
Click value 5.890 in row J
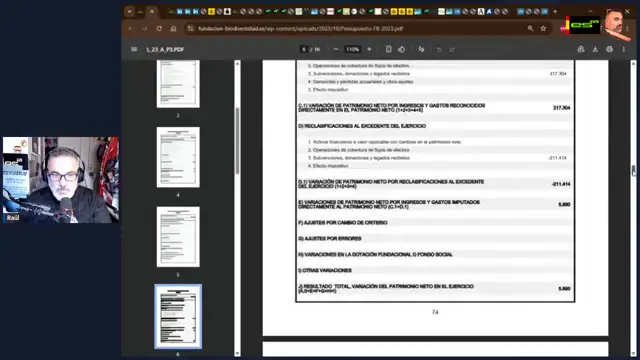(x=564, y=289)
